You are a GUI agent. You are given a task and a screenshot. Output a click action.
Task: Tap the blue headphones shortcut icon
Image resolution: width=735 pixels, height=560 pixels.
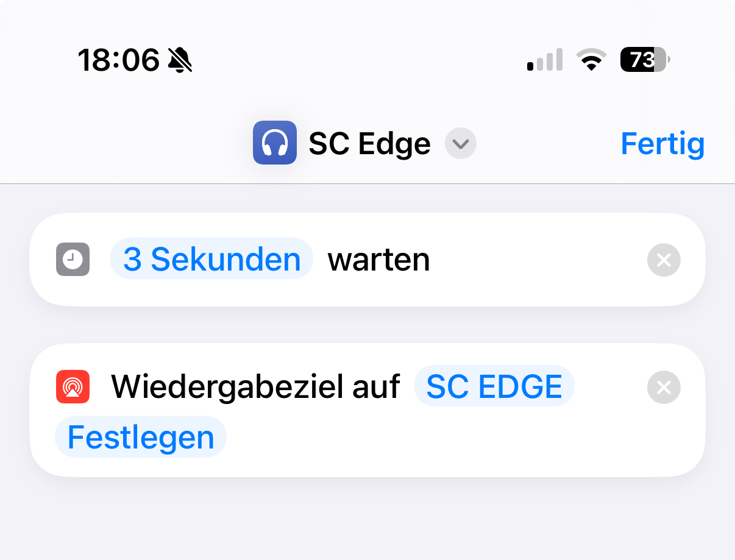[x=275, y=143]
